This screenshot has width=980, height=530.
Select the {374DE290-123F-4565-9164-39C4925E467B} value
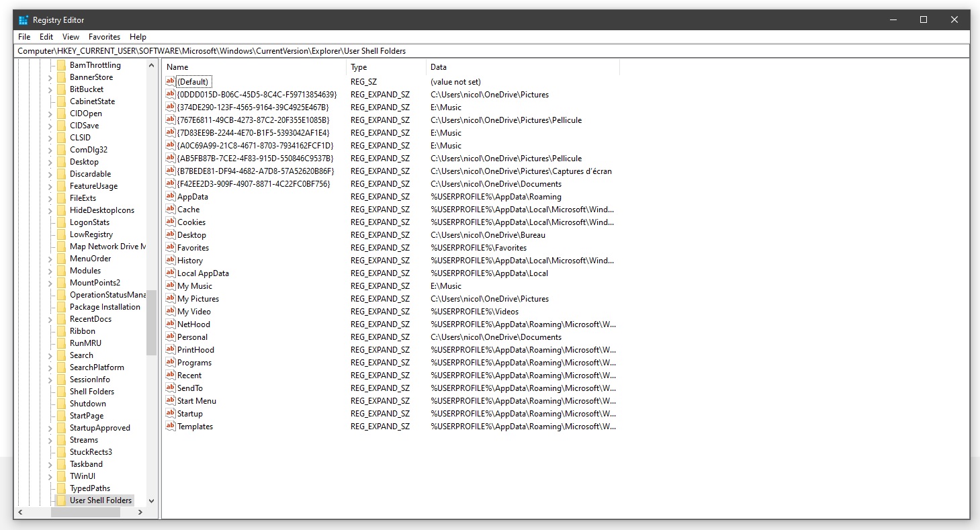coord(253,107)
